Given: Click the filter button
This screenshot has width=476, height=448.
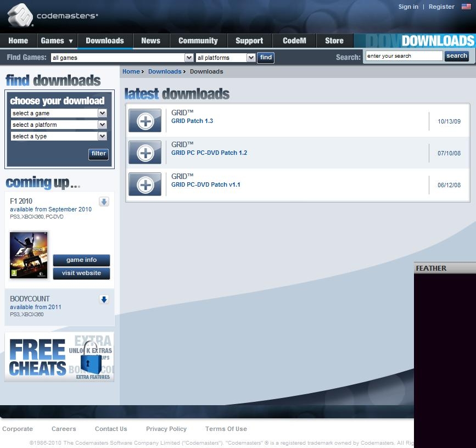Looking at the screenshot, I should [98, 154].
